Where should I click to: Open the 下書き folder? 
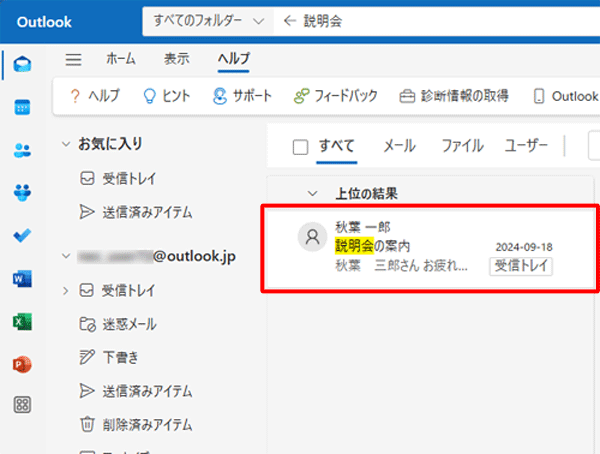[x=109, y=357]
